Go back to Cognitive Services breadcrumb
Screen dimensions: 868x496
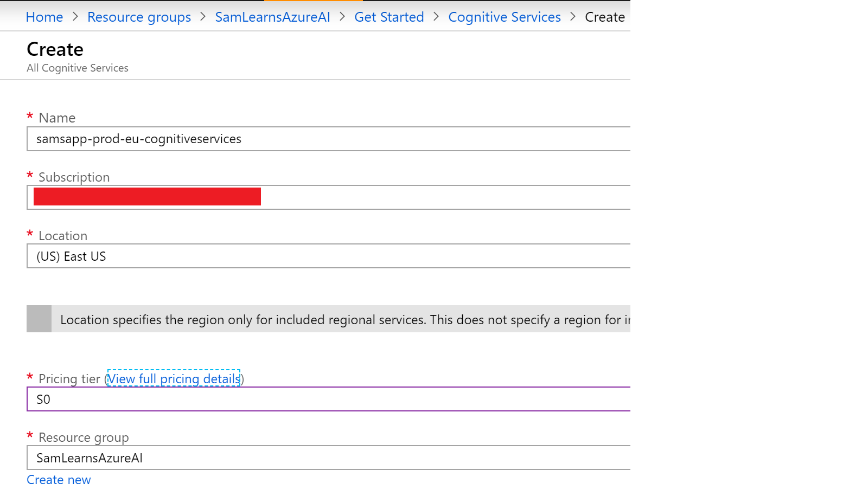(x=504, y=17)
